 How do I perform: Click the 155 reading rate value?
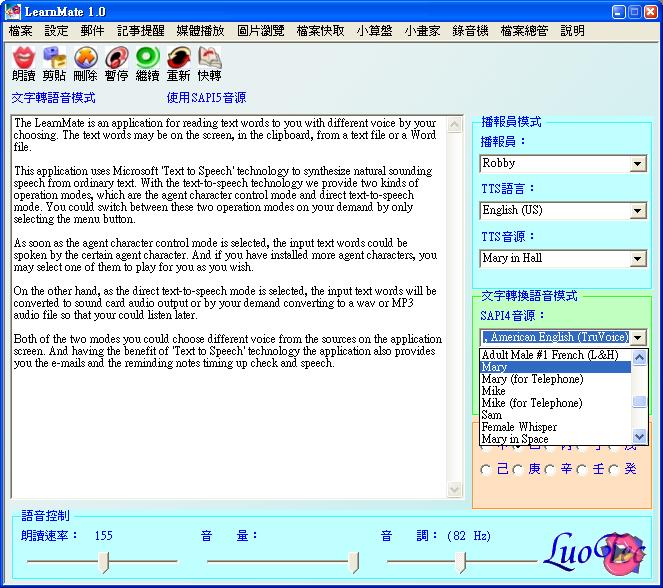104,536
